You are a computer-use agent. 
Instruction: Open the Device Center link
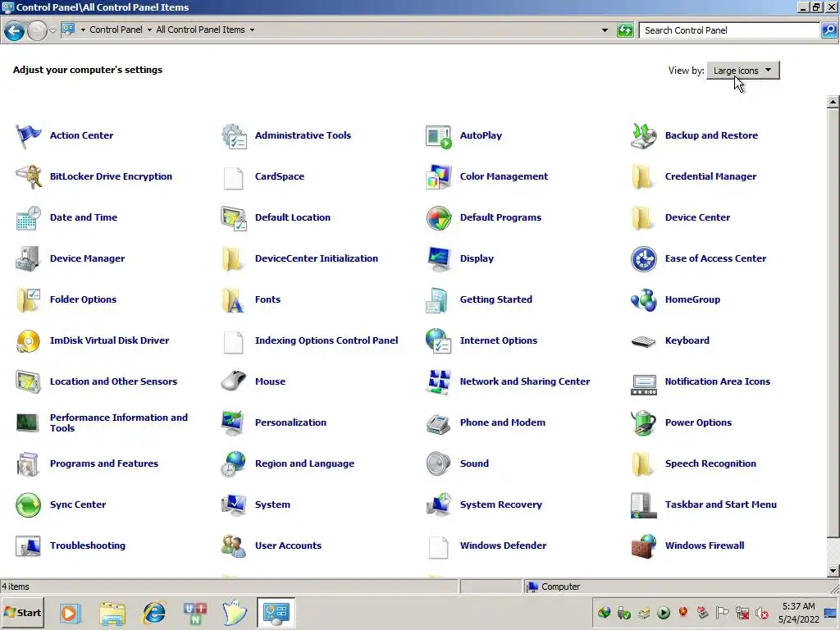coord(697,217)
